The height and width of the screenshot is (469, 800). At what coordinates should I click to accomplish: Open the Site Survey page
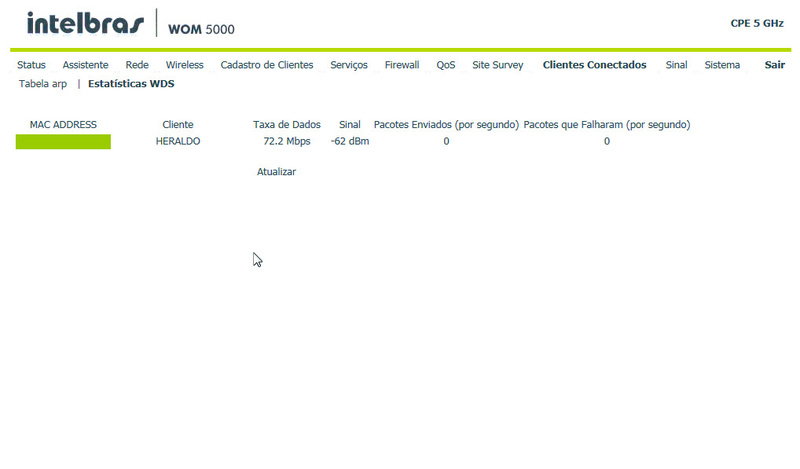point(497,65)
